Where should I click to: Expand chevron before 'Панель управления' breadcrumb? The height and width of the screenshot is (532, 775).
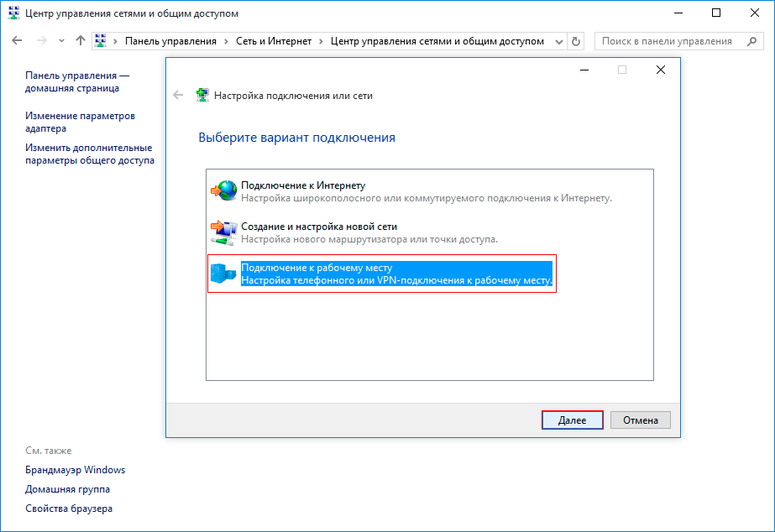(x=116, y=41)
